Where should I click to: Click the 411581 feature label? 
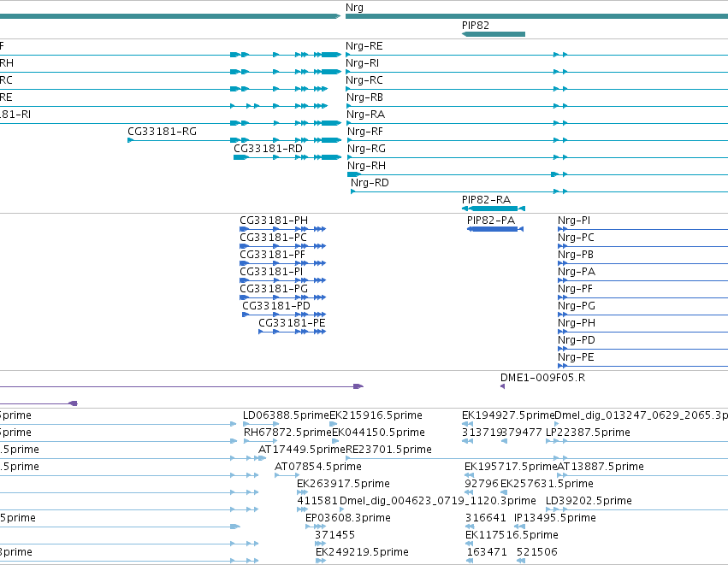point(317,501)
